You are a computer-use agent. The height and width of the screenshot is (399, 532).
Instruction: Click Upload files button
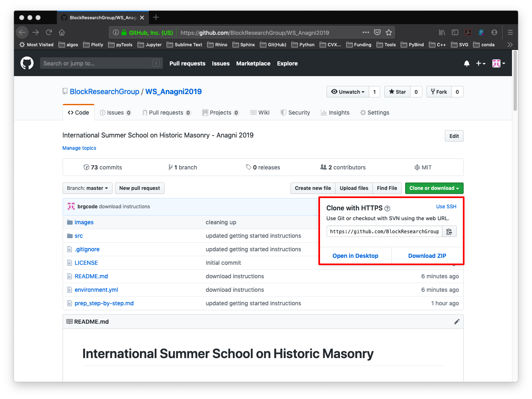tap(354, 188)
